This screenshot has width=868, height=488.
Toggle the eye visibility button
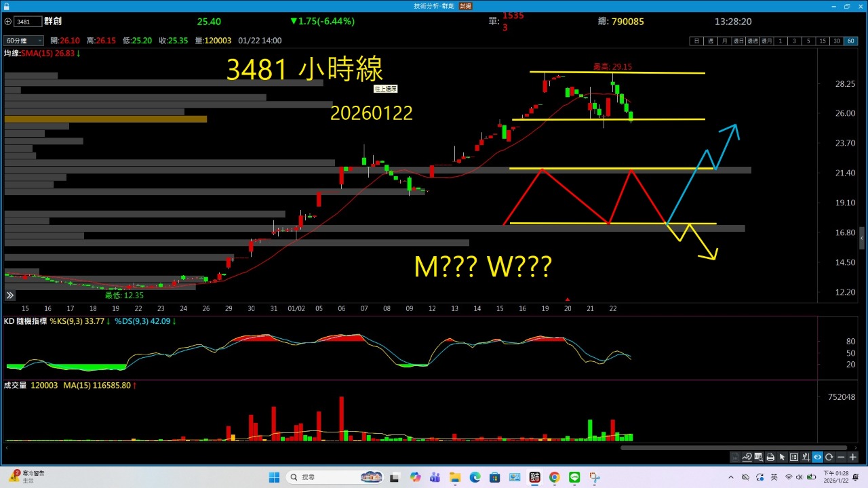pyautogui.click(x=818, y=457)
